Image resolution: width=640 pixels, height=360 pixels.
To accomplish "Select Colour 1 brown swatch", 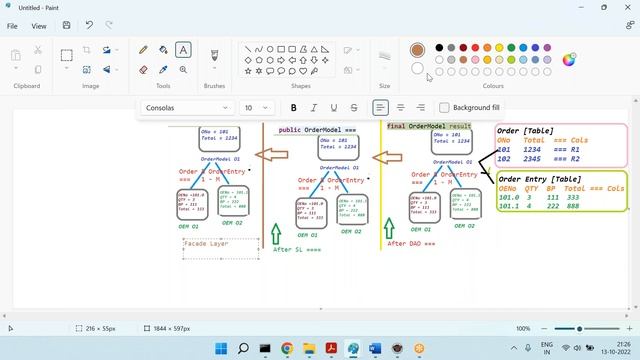I will point(417,50).
